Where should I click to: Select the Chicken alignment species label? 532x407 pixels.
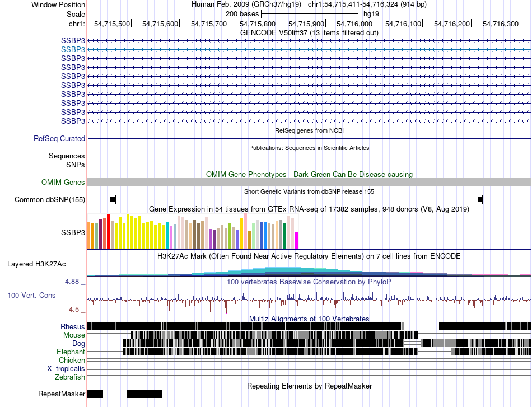tap(72, 360)
